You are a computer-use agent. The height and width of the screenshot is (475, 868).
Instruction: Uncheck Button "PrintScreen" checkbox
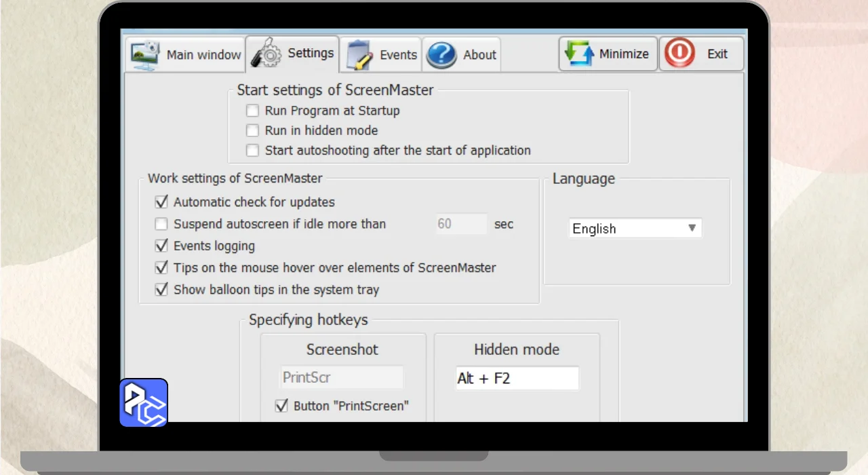click(x=281, y=406)
